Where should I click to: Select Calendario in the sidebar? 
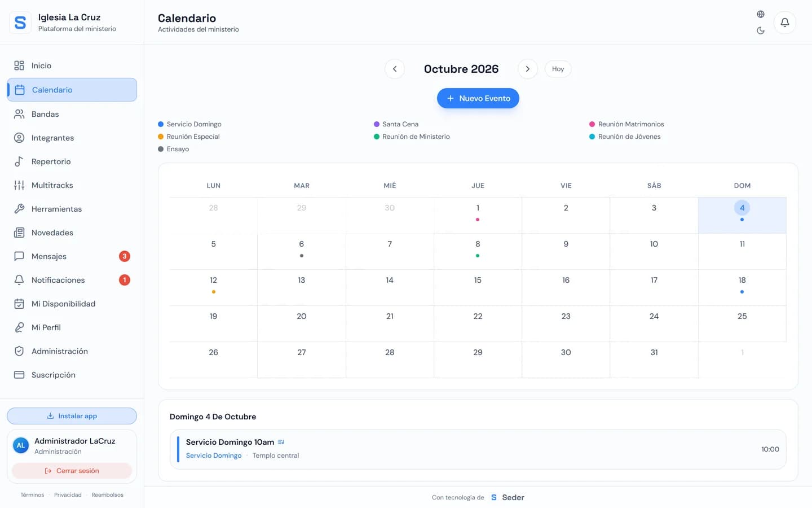pyautogui.click(x=72, y=90)
